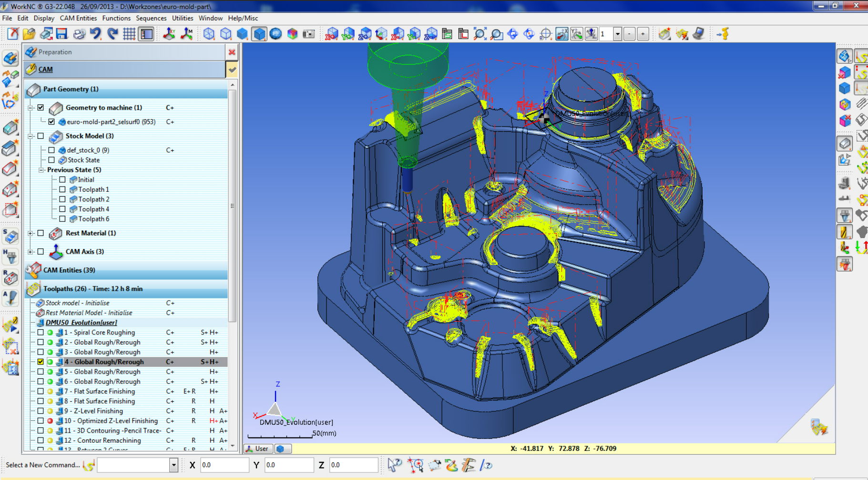Select the X+ view orientation icon
Screen dimensions: 868x480
point(332,34)
